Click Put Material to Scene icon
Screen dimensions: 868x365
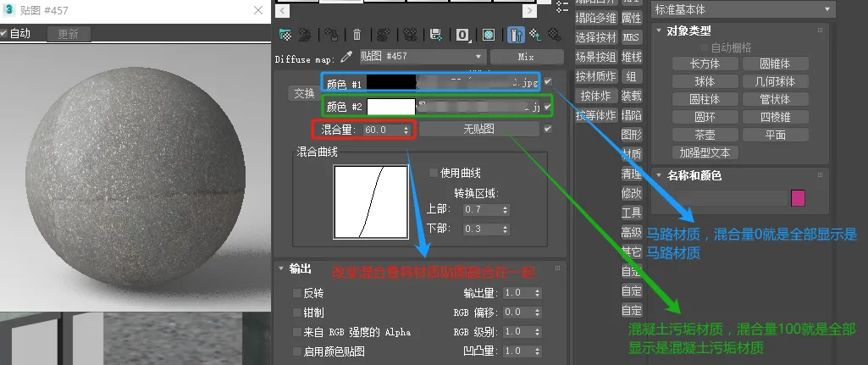click(x=305, y=35)
